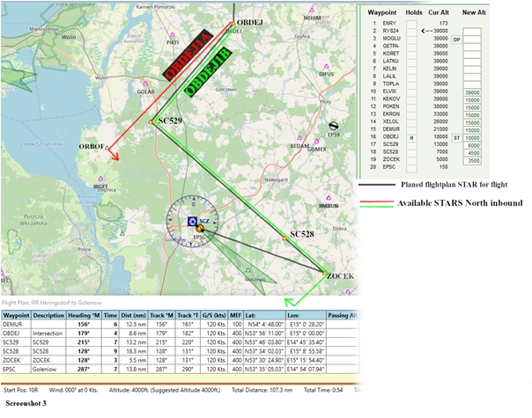Click the 21000 Cur Alt value for DEMUR
Screen dimensions: 532x418
pos(440,129)
